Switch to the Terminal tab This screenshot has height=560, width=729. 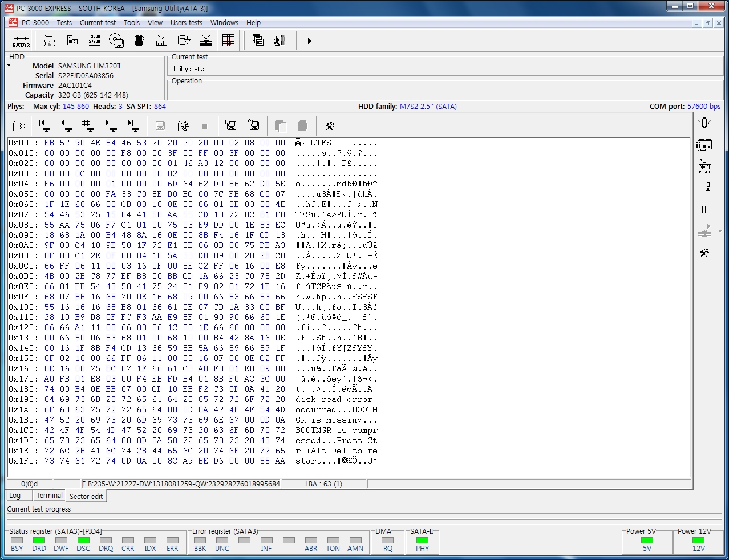pyautogui.click(x=50, y=496)
